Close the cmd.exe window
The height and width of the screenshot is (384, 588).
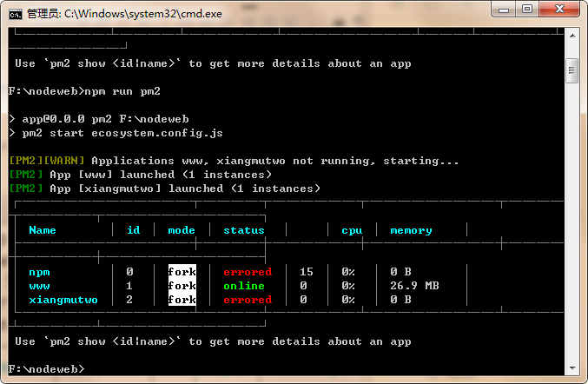click(x=558, y=10)
